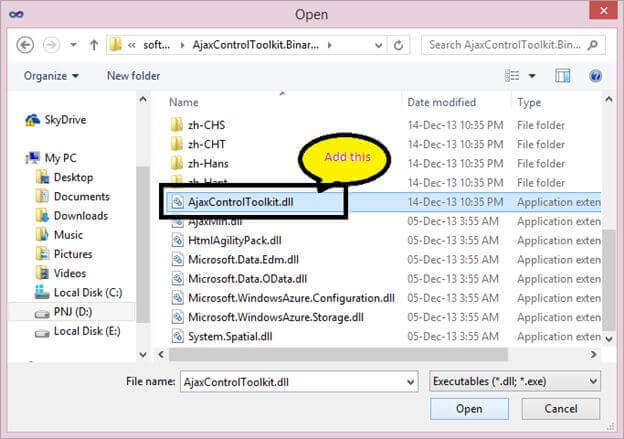Click AjaxControlToolkit.Binar... breadcrumb segment
Viewport: 624px width, 439px height.
(255, 45)
